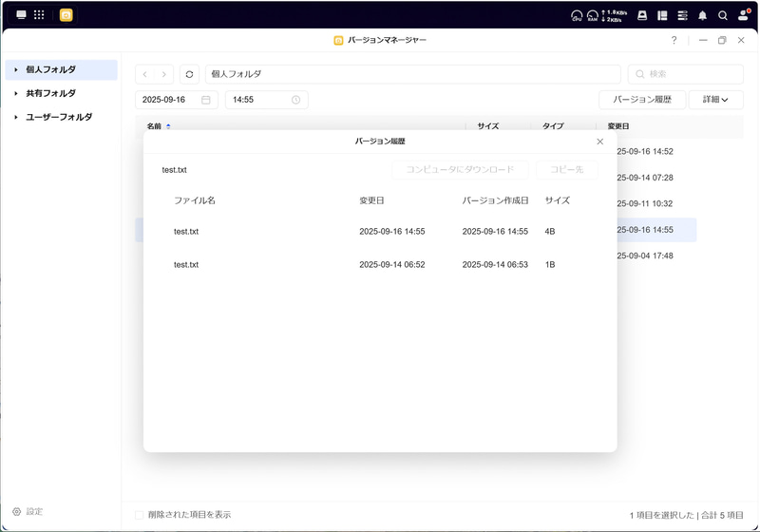Open the desktop icon in top bar
Image resolution: width=760 pixels, height=532 pixels.
coord(21,15)
